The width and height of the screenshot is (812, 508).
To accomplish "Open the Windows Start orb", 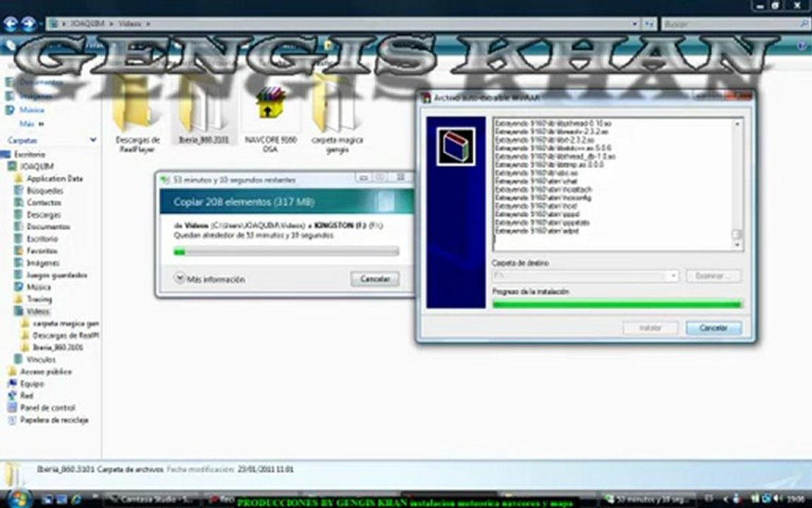I will [x=18, y=500].
